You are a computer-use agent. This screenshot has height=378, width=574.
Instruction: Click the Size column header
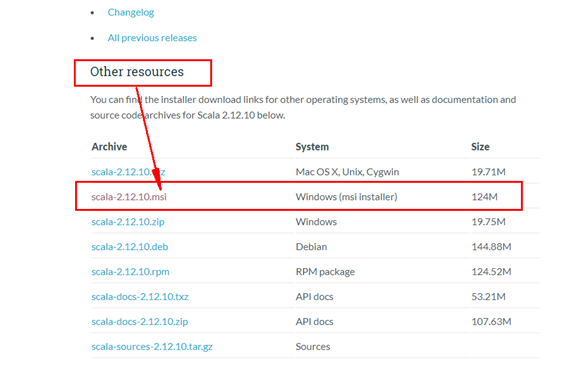480,147
